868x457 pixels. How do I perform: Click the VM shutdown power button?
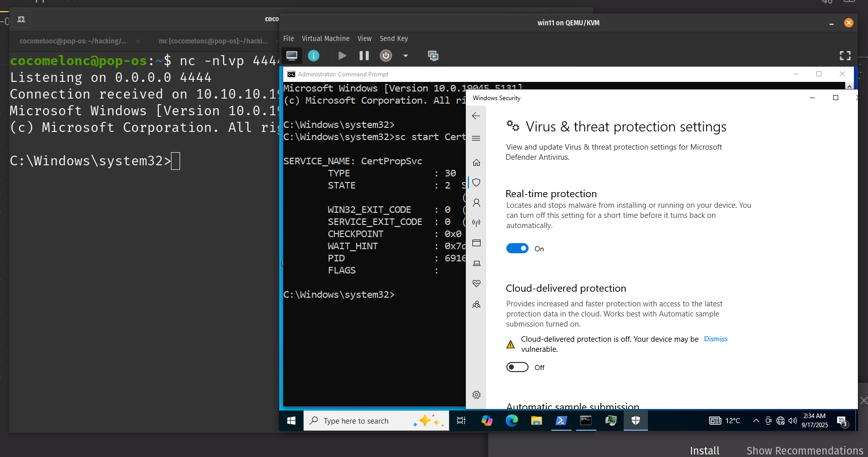pos(386,56)
